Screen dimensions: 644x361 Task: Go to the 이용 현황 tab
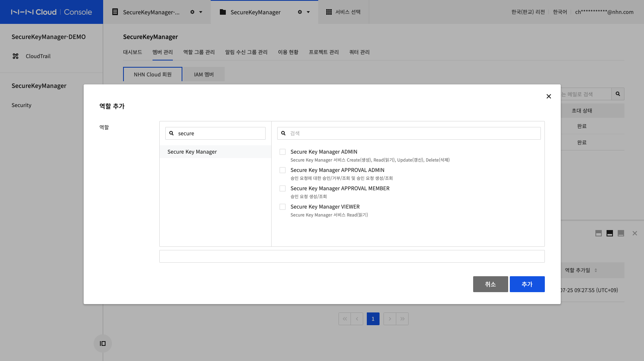[288, 52]
